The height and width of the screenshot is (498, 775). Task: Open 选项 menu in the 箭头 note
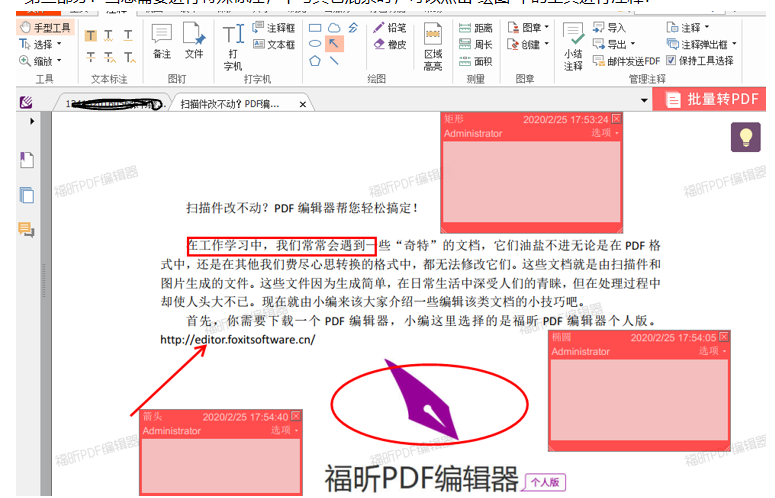coord(285,430)
